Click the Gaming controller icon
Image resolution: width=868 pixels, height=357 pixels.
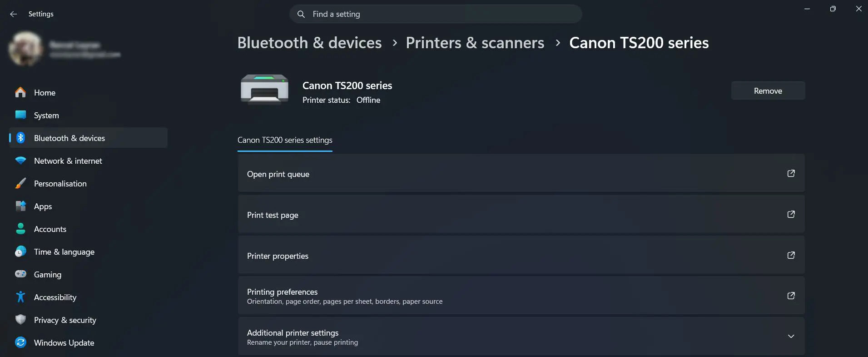[20, 274]
